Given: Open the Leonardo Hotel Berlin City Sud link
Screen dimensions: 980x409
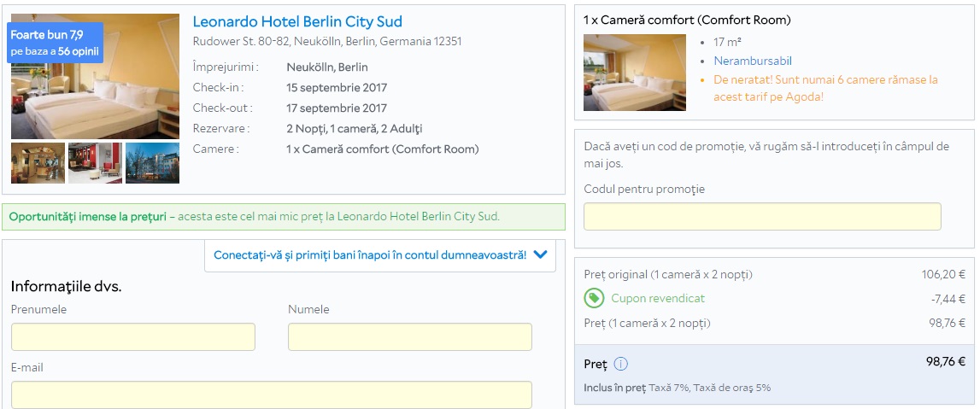Looking at the screenshot, I should tap(297, 22).
